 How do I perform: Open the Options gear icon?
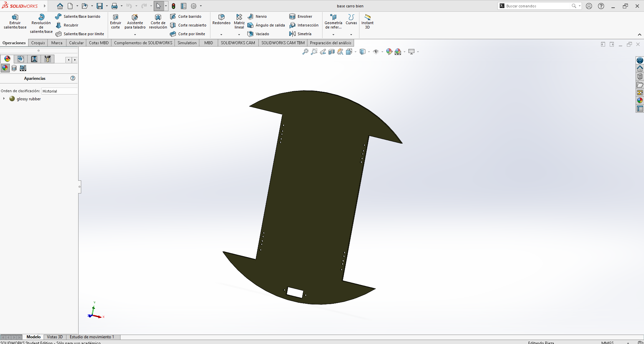[x=194, y=6]
